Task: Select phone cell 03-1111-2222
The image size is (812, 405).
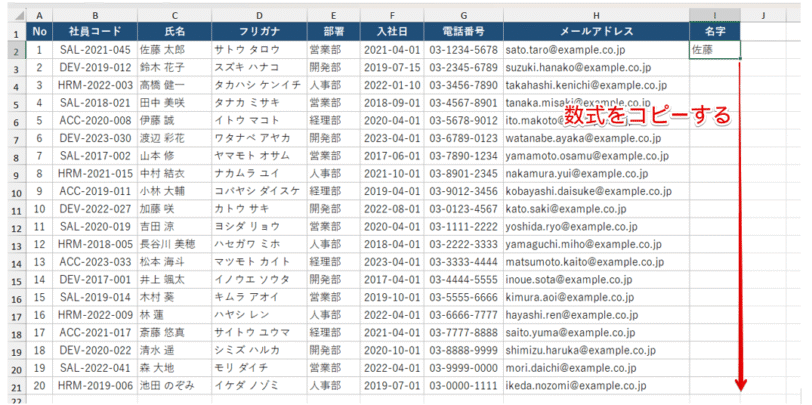Action: pos(463,227)
